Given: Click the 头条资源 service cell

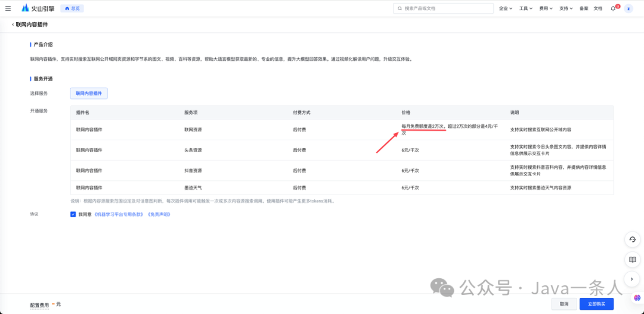Looking at the screenshot, I should 193,150.
